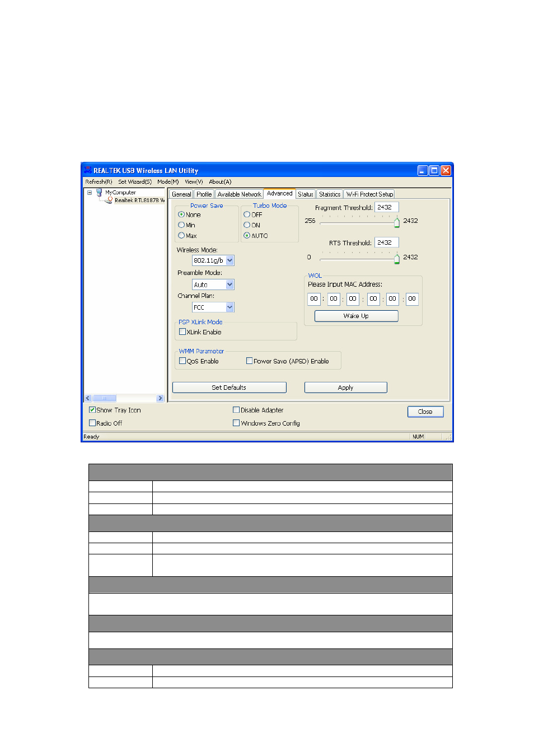
Task: Click the tree pane right scroll arrow
Action: pyautogui.click(x=160, y=398)
